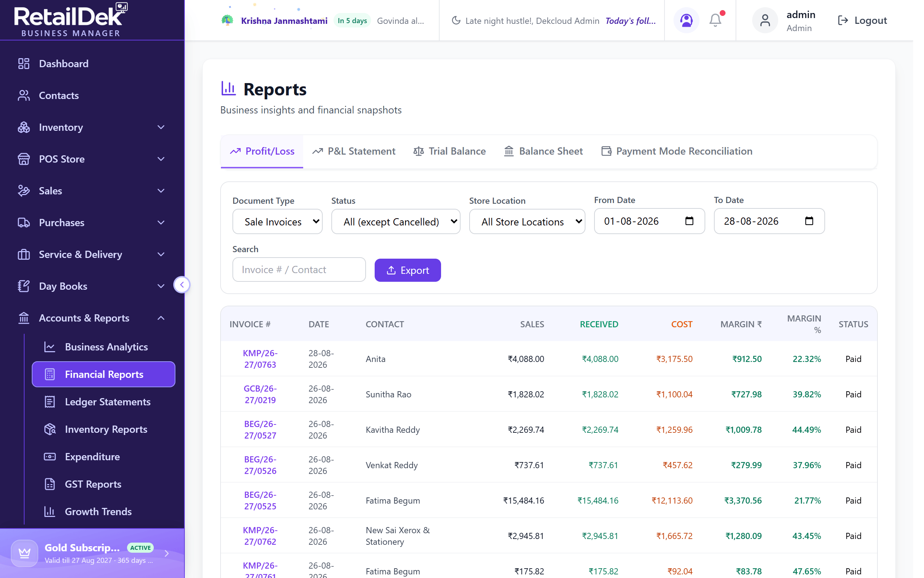Click the Expenditure cash icon
This screenshot has width=924, height=578.
tap(50, 457)
